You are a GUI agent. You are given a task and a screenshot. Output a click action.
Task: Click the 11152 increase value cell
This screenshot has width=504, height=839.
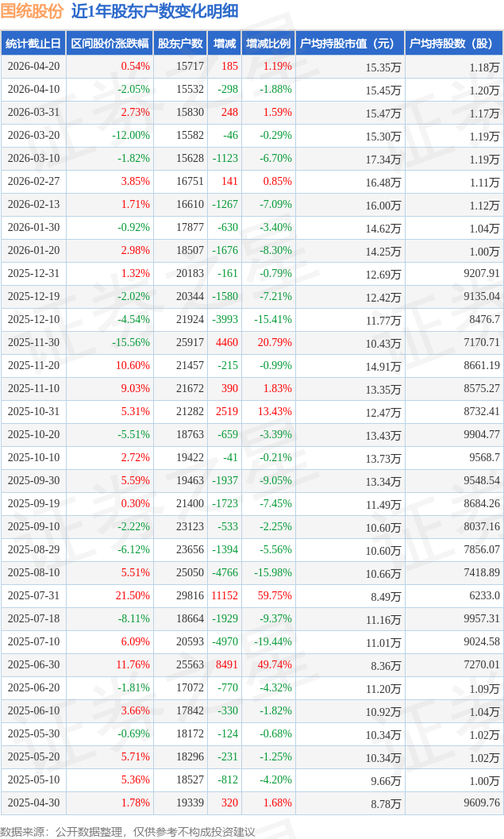point(225,596)
